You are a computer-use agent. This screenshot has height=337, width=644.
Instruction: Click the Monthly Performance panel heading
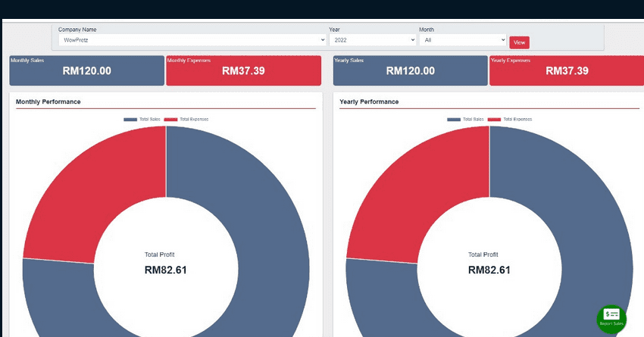(x=48, y=101)
